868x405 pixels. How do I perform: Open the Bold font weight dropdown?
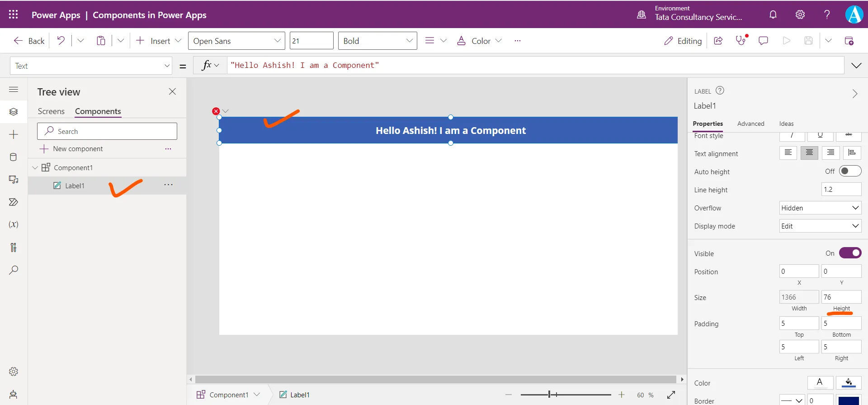377,41
